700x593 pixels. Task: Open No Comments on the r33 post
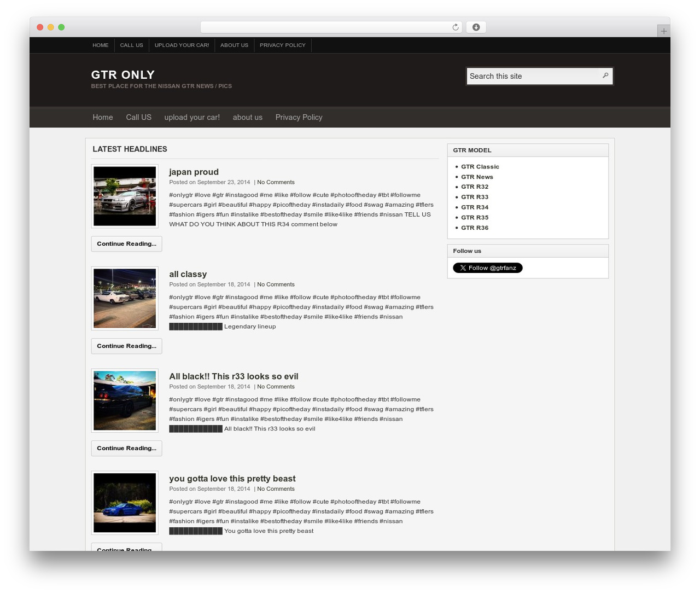coord(276,387)
